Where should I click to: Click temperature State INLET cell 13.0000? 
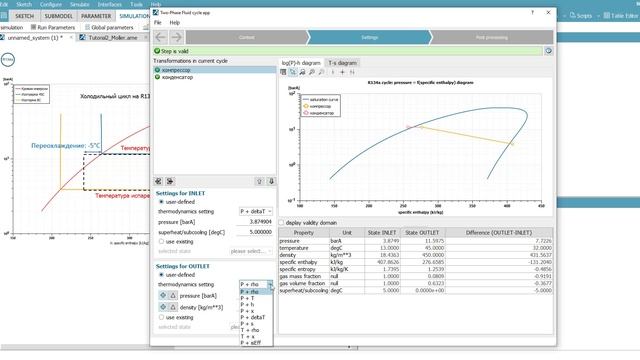point(382,248)
